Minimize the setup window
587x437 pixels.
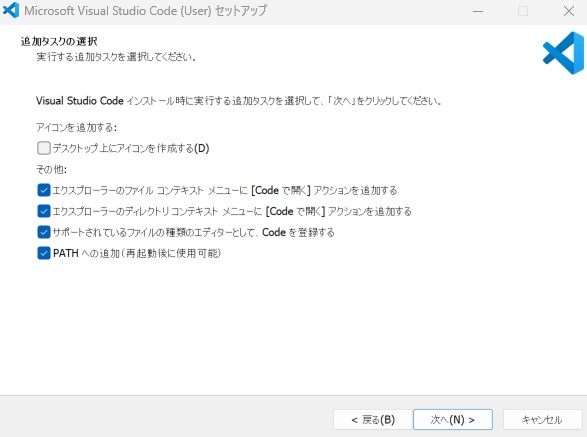coord(478,11)
